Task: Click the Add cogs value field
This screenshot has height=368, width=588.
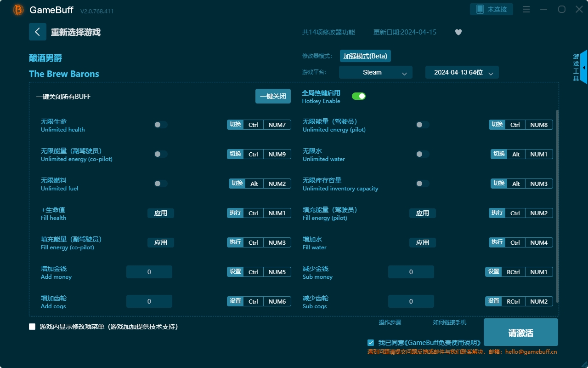Action: 149,301
